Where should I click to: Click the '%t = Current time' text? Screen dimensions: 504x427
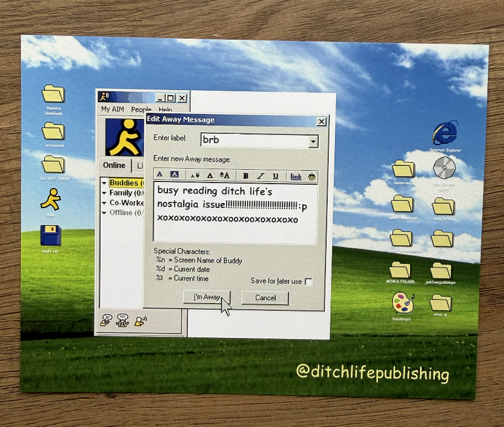pyautogui.click(x=182, y=278)
